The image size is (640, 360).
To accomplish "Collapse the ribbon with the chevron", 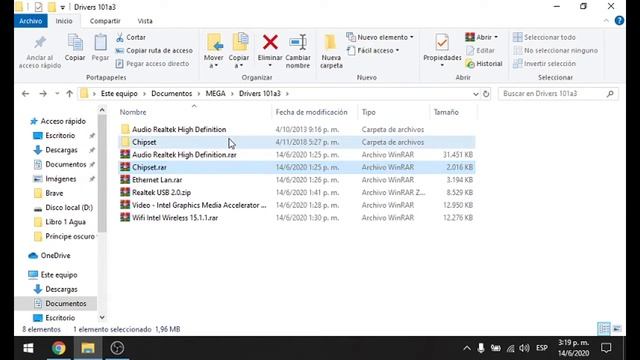I will 606,20.
